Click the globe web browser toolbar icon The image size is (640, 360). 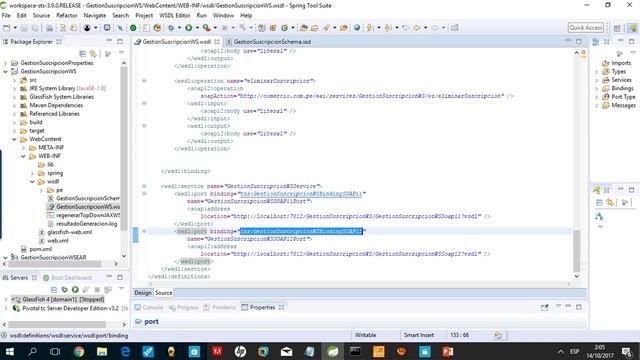(357, 28)
